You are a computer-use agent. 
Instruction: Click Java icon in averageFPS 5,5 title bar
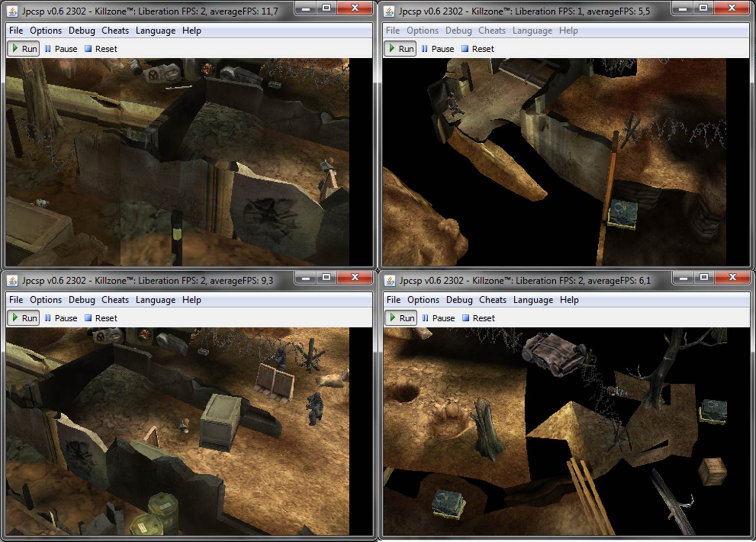389,11
